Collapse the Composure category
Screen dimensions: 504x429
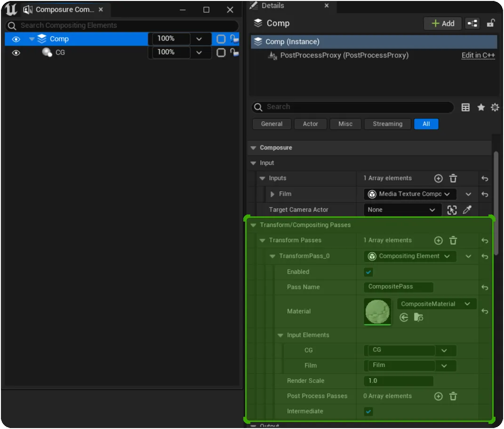pyautogui.click(x=253, y=148)
